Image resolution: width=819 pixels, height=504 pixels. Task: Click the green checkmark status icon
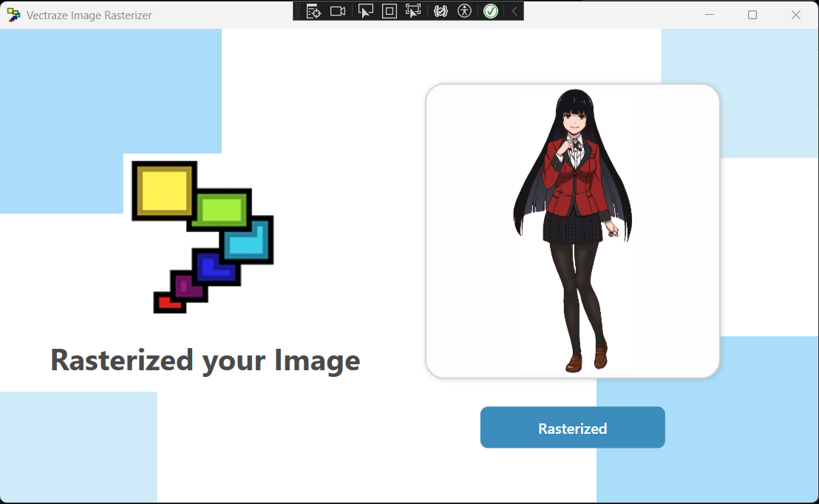(491, 11)
